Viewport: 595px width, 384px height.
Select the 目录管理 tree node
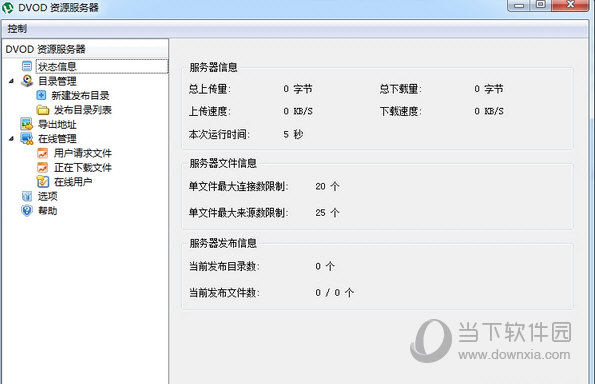coord(57,81)
